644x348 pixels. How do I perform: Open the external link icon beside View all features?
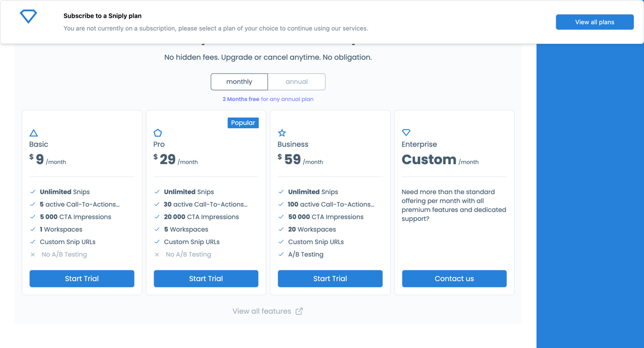click(x=299, y=311)
